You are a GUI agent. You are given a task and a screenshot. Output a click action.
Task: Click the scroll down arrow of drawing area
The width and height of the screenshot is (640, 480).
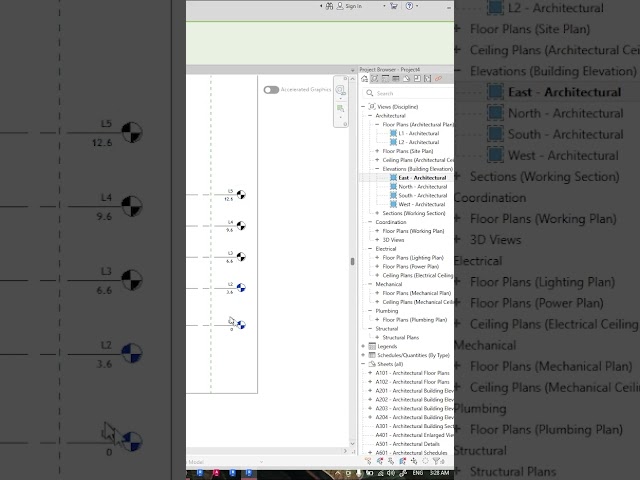353,444
